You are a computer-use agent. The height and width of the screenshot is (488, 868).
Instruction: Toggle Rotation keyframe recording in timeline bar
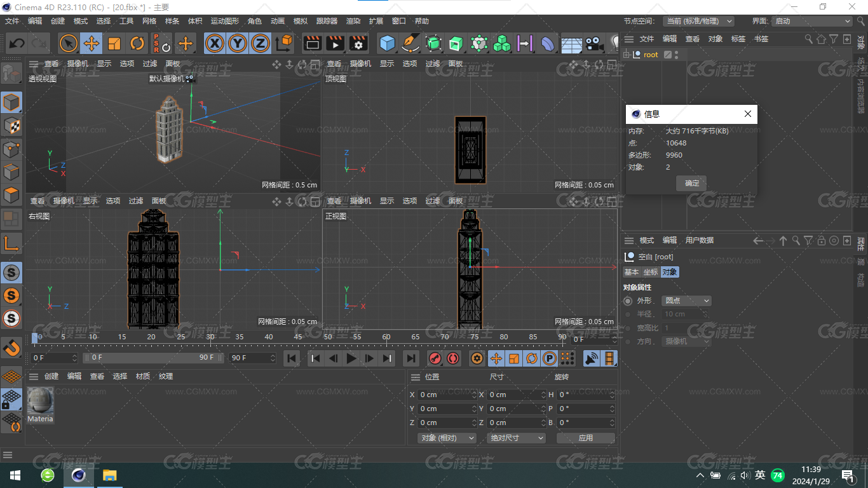[x=532, y=358]
